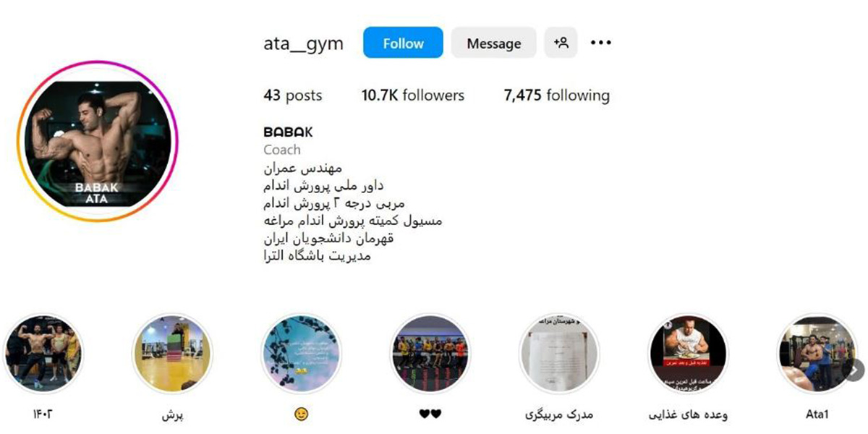This screenshot has height=434, width=868.
Task: Open the ۱۴۰۲ story highlight
Action: 43,353
